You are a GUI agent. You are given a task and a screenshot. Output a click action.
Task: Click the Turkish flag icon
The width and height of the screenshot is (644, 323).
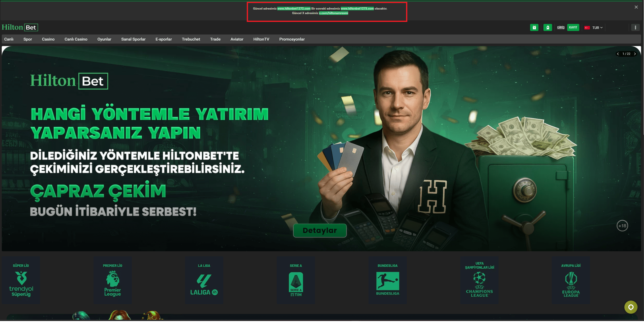[x=587, y=28]
